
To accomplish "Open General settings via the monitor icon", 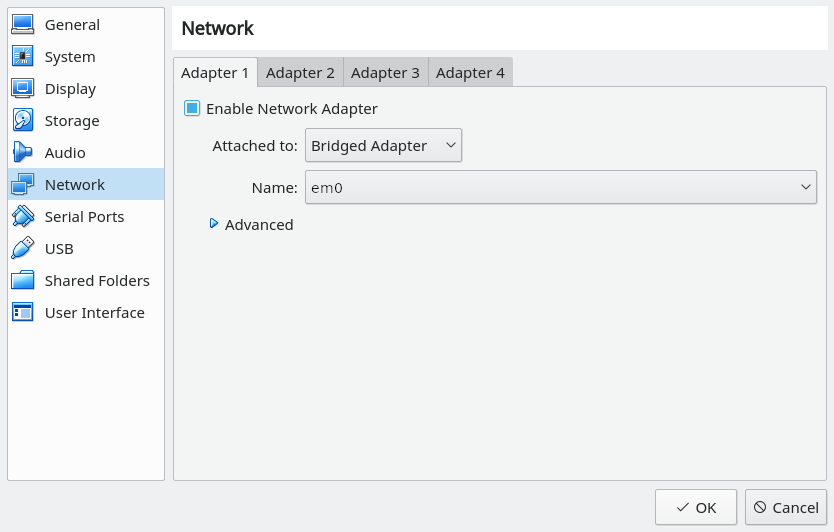I will [23, 24].
